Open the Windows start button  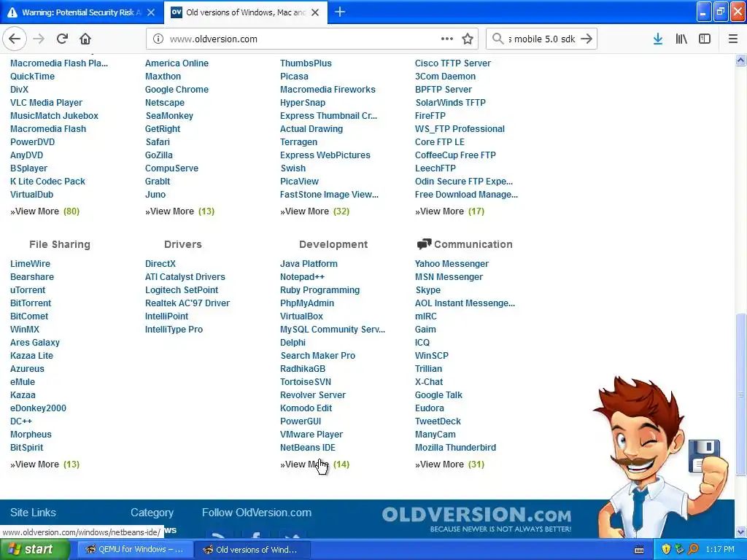[x=35, y=549]
